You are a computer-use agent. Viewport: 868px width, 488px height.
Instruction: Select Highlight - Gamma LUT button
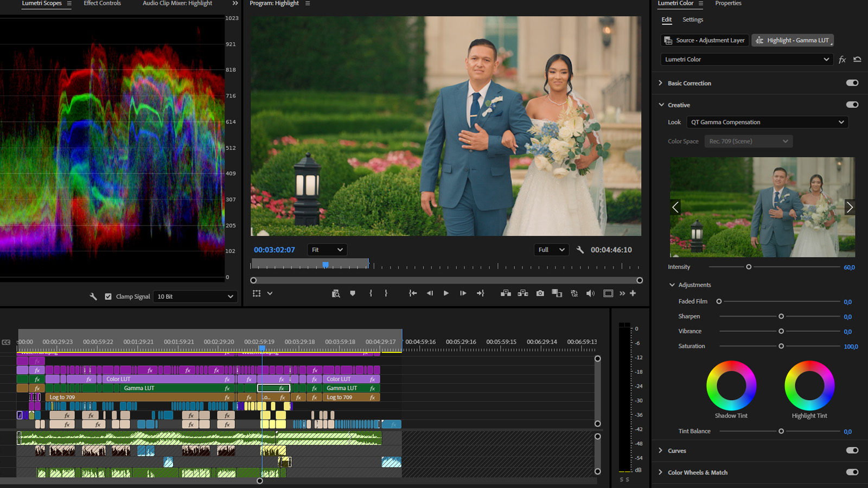793,40
